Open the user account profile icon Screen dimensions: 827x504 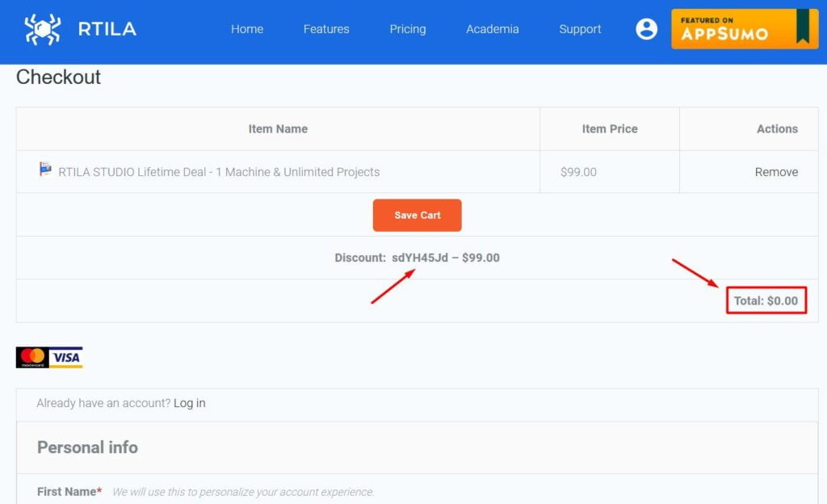pos(646,29)
